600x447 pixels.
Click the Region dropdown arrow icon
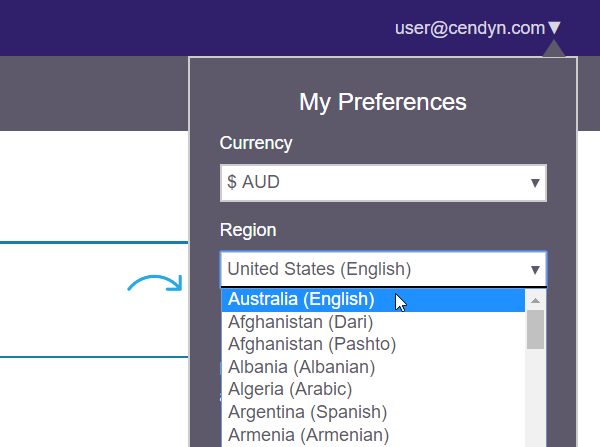coord(535,270)
